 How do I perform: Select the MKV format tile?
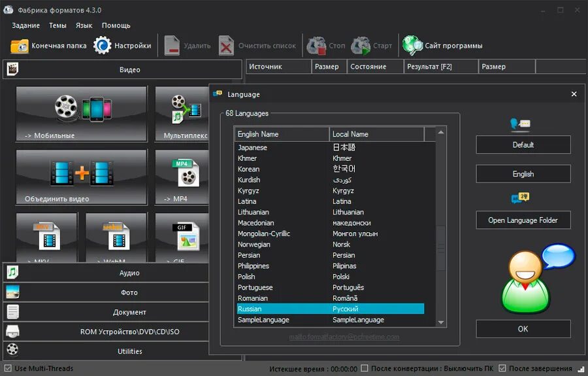coord(47,237)
